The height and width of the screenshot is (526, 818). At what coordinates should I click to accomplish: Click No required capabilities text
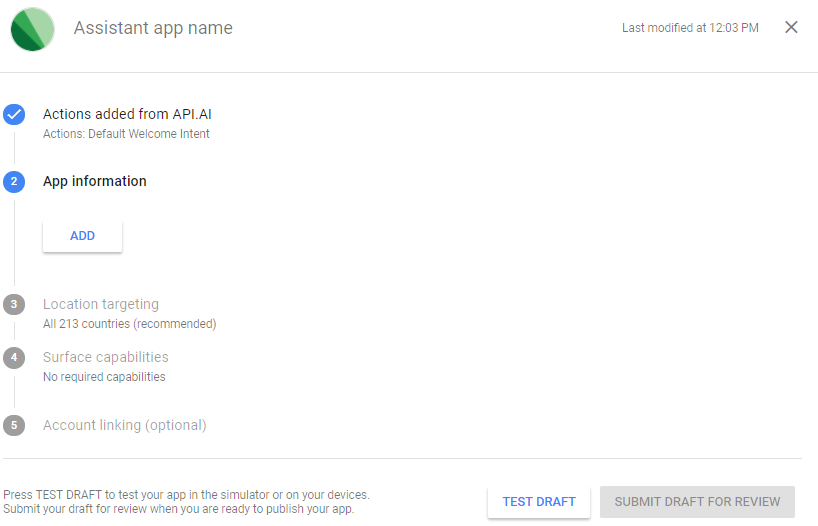(x=104, y=377)
